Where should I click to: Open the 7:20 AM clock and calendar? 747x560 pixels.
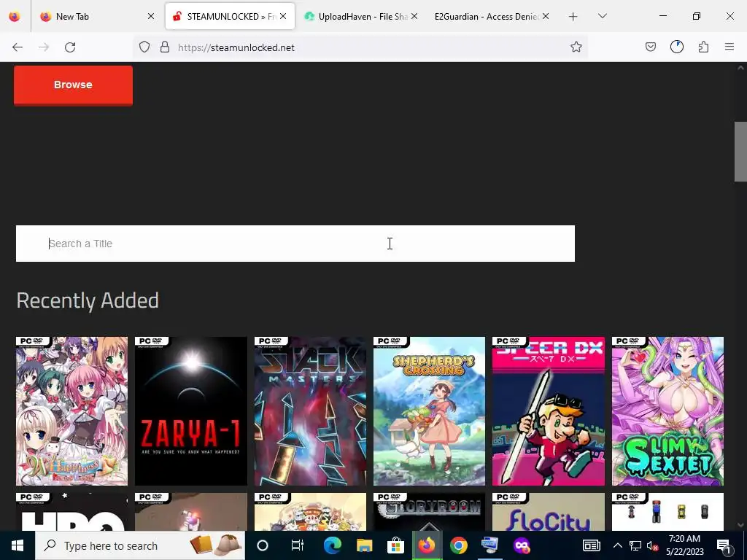click(x=684, y=545)
